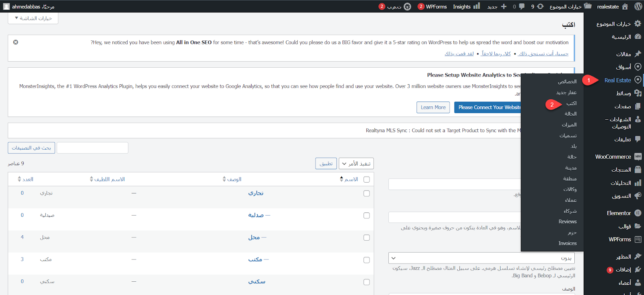Image resolution: width=644 pixels, height=295 pixels.
Task: Open the Insights bar chart icon
Action: point(477,6)
